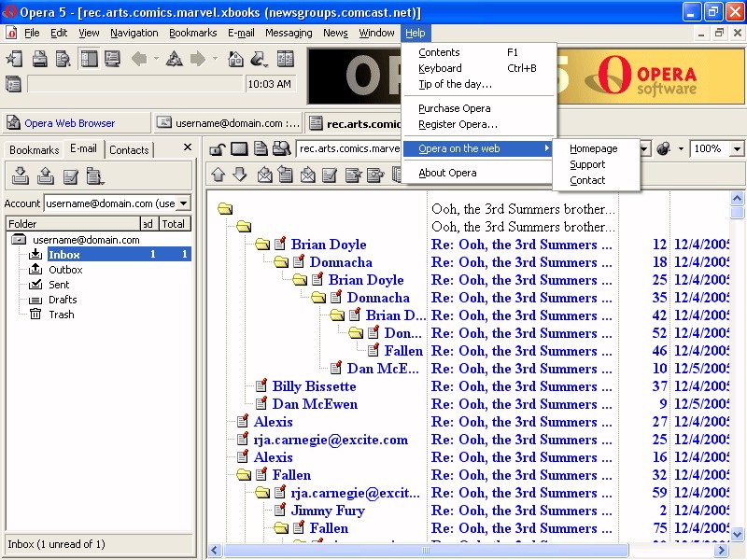Click the note icon with left arrow

[x=286, y=175]
